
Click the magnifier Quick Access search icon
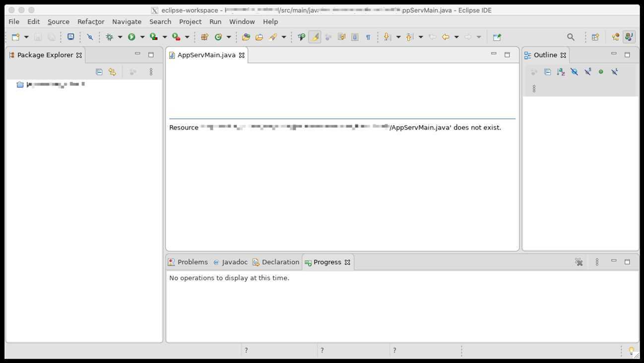click(x=571, y=37)
